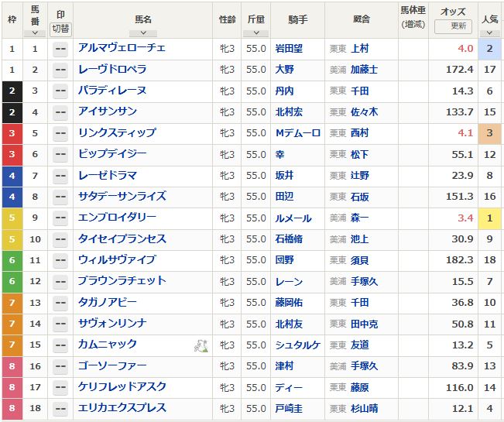Image resolution: width=504 pixels, height=422 pixels.
Task: Sort by horse number with the 馬番 arrow
Action: tap(35, 33)
